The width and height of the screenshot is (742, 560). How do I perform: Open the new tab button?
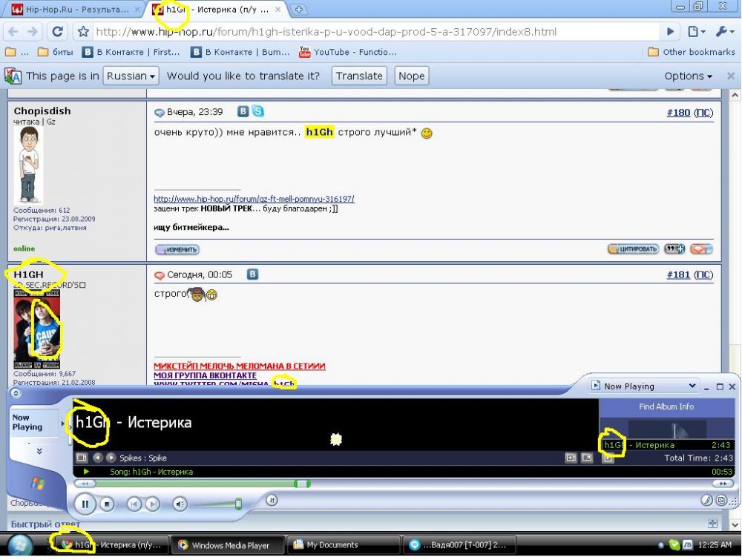tap(299, 10)
